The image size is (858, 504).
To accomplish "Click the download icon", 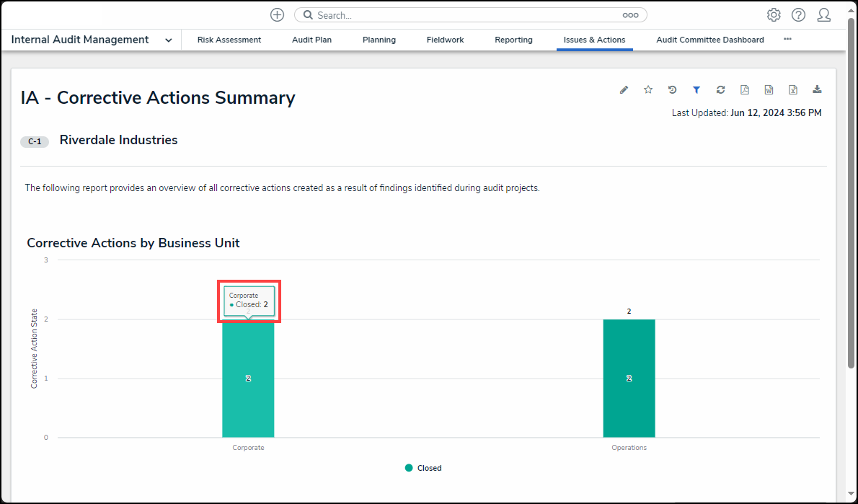I will click(817, 90).
